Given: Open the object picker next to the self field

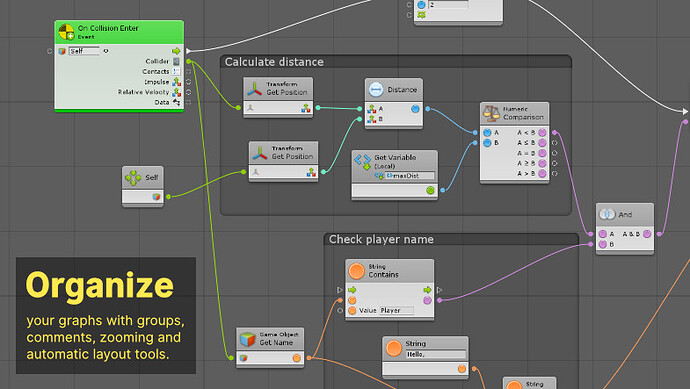Looking at the screenshot, I should click(x=106, y=51).
